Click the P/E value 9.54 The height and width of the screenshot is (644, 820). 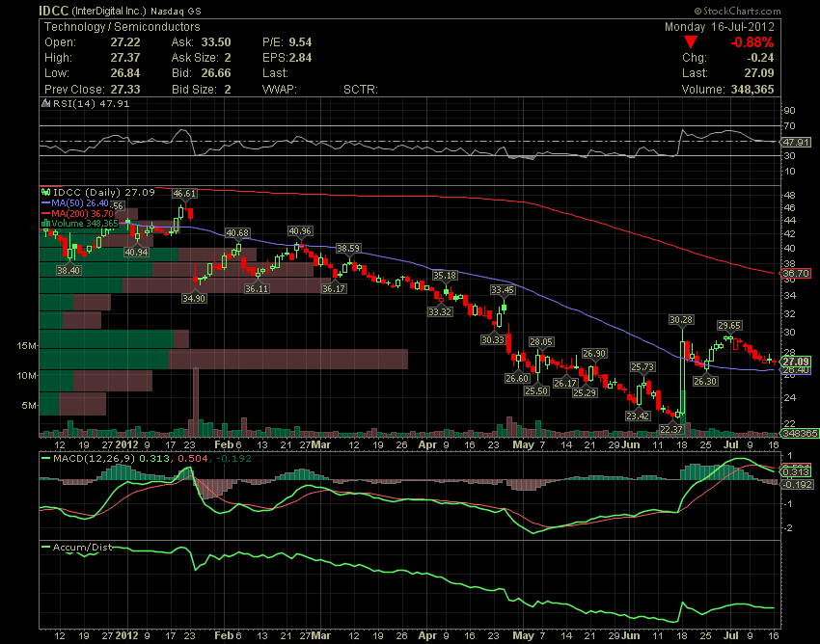(x=300, y=42)
